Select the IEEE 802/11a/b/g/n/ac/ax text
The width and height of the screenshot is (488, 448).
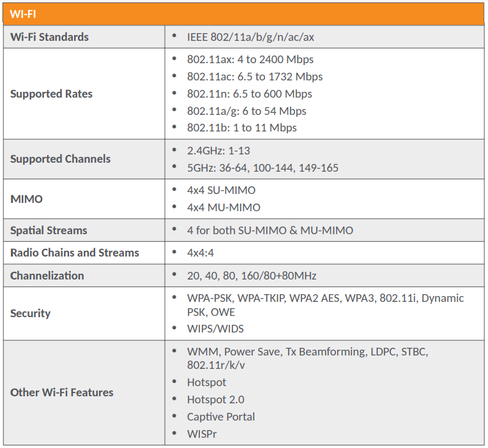(x=250, y=37)
